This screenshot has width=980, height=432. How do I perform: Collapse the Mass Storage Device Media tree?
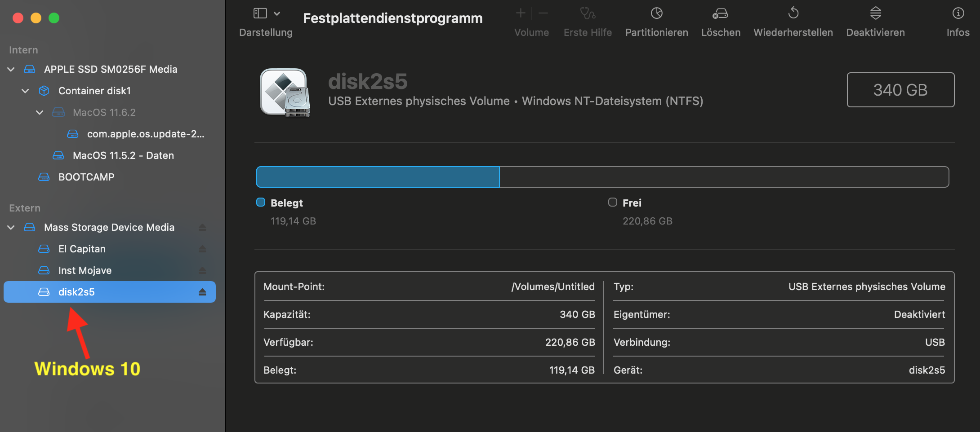pyautogui.click(x=11, y=227)
